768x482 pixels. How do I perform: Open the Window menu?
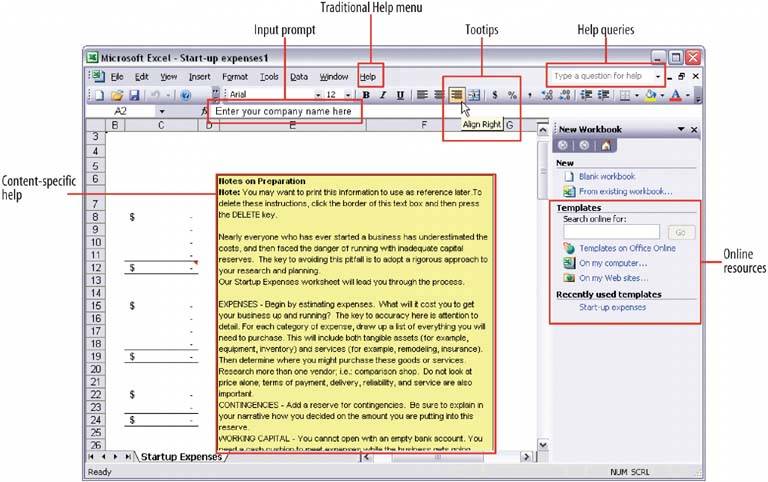(334, 77)
